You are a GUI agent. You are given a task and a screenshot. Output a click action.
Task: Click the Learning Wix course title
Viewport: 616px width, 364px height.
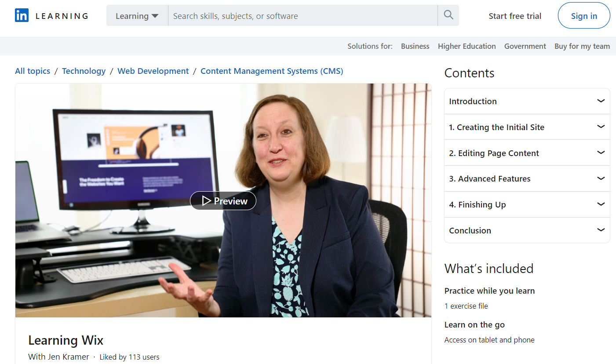(x=66, y=340)
